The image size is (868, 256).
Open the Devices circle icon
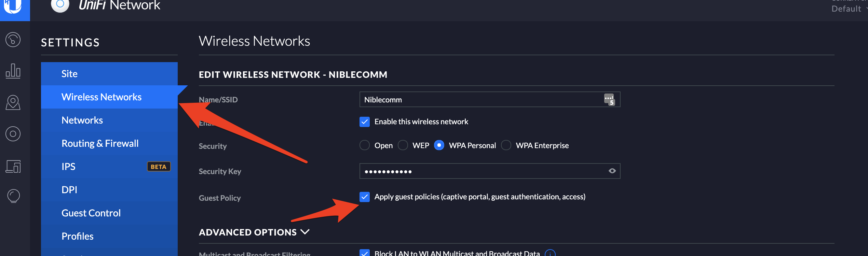tap(13, 134)
